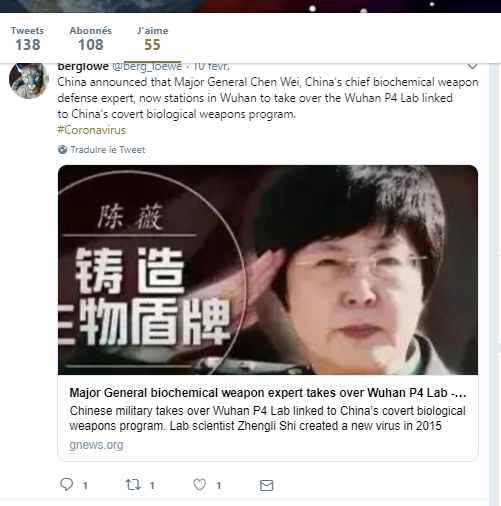Click the vertical scrollbar on right edge
The height and width of the screenshot is (506, 501).
(x=495, y=283)
